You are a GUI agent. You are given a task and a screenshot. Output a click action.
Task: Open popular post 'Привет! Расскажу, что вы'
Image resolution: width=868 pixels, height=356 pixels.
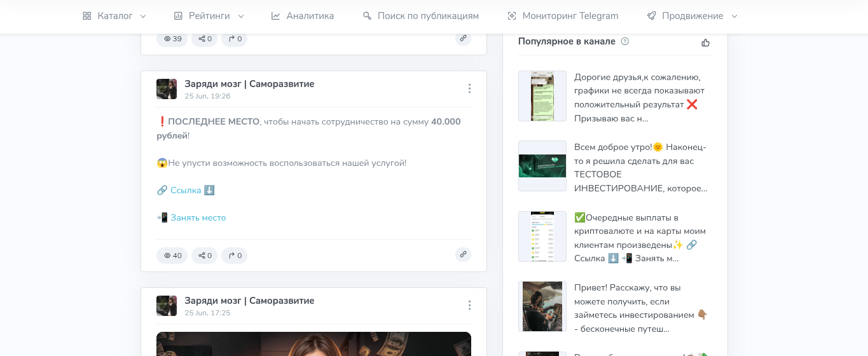pos(641,308)
